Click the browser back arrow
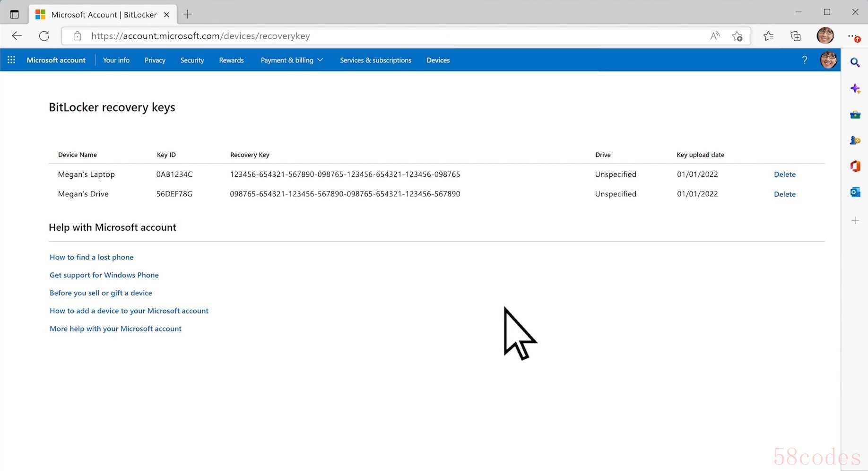 pos(17,36)
